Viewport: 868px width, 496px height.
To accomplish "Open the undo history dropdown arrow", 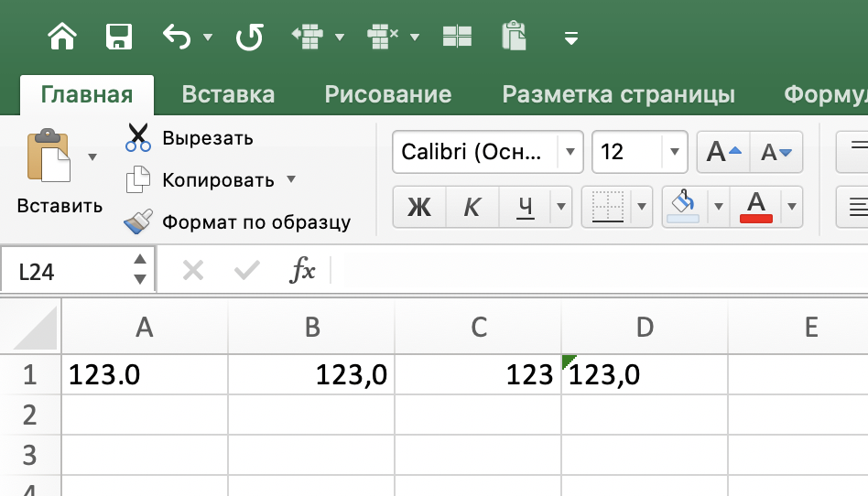I will [x=208, y=38].
